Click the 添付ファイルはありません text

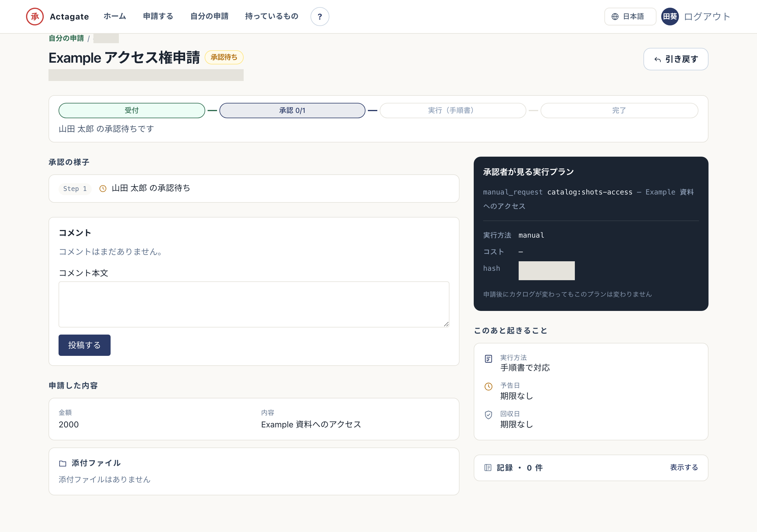coord(104,480)
